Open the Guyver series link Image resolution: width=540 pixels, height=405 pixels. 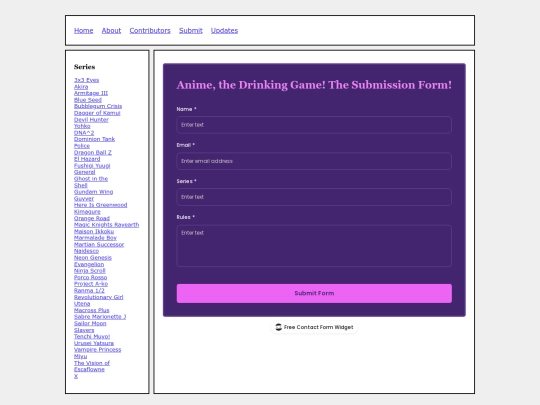84,199
